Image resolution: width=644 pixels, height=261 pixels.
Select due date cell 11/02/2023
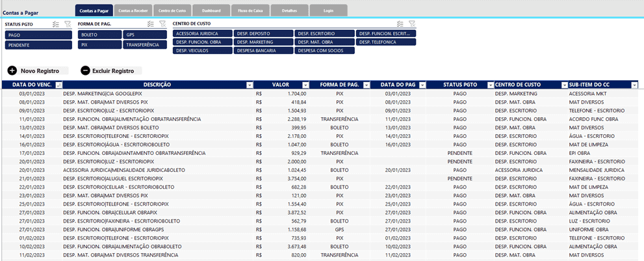pos(31,255)
